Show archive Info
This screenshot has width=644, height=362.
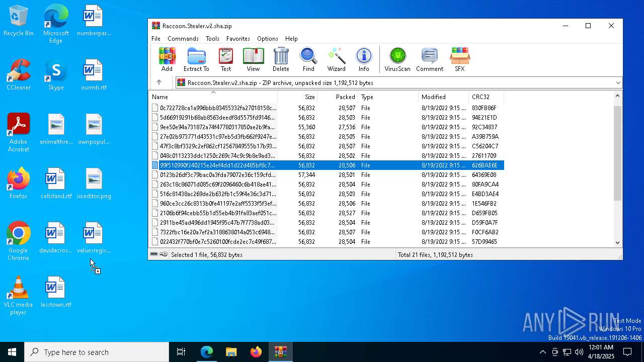[364, 60]
